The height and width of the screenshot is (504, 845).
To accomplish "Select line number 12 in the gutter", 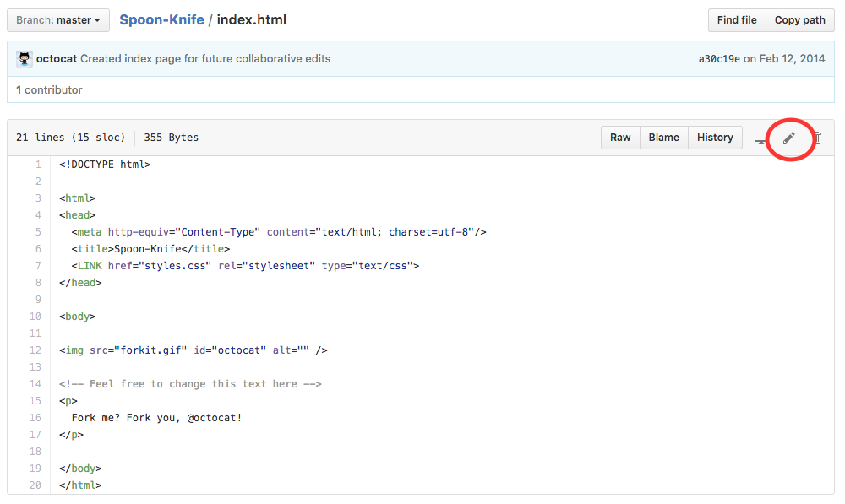I will point(35,350).
